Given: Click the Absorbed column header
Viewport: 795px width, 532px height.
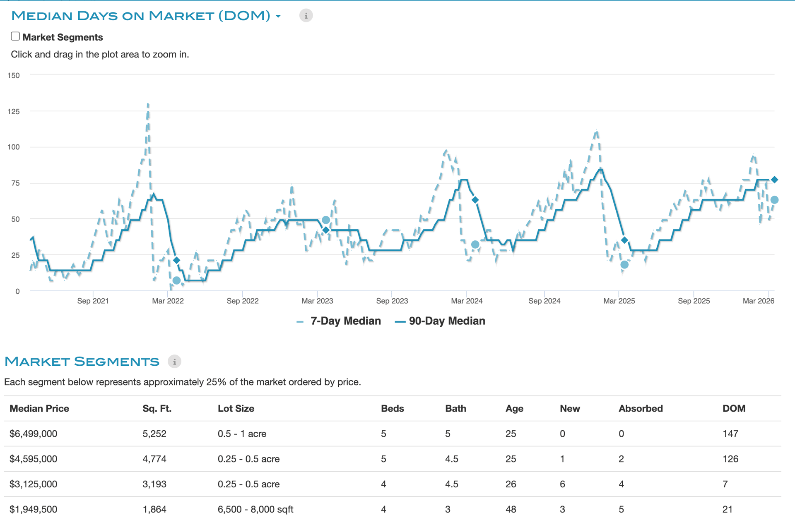Looking at the screenshot, I should coord(640,408).
